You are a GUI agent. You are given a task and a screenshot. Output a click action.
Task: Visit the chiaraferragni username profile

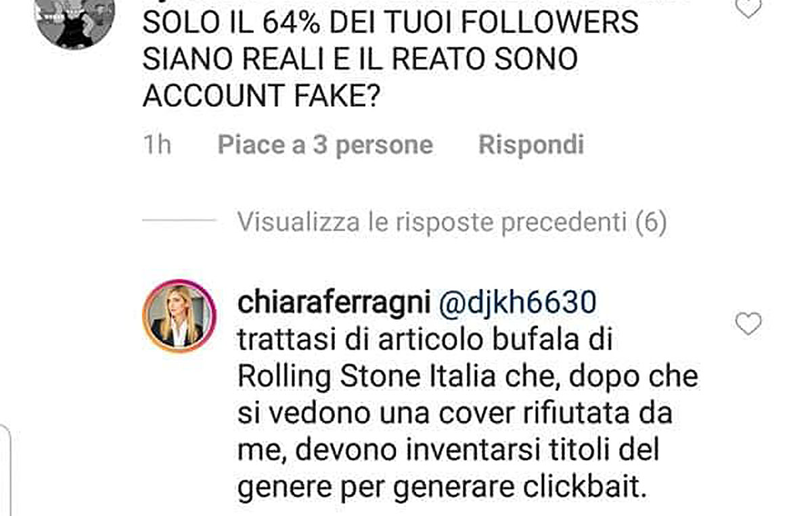pos(334,304)
